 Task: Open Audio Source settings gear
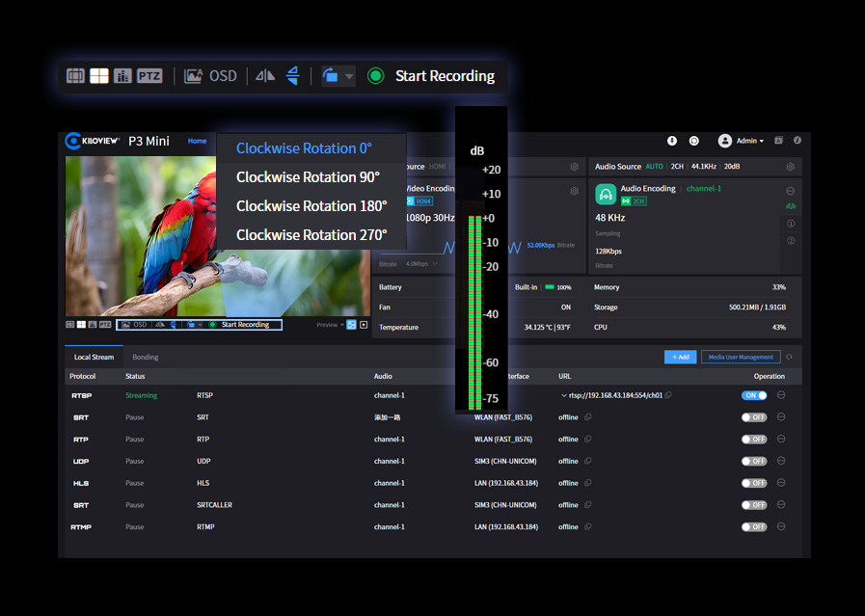coord(791,167)
